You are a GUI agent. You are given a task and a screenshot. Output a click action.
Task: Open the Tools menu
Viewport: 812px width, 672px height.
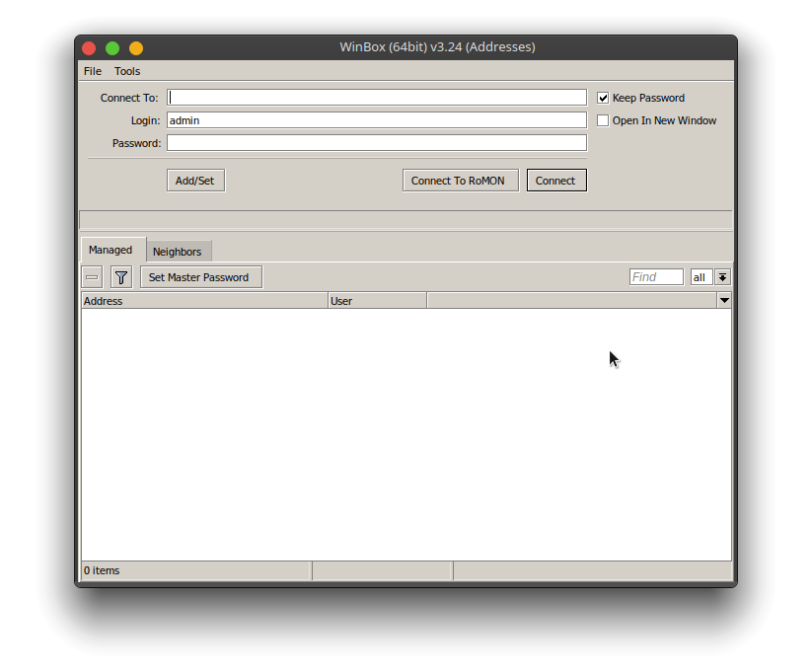pos(126,70)
